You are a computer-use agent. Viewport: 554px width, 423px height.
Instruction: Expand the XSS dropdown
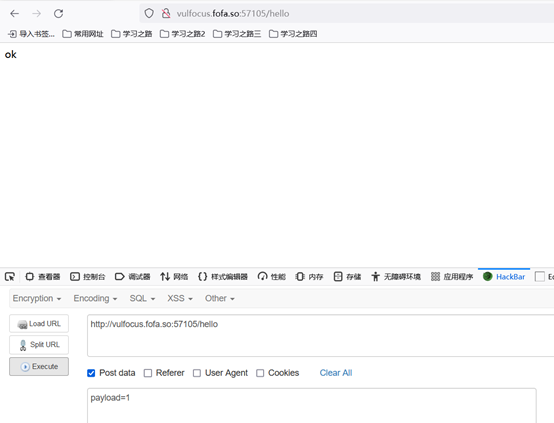(x=180, y=299)
